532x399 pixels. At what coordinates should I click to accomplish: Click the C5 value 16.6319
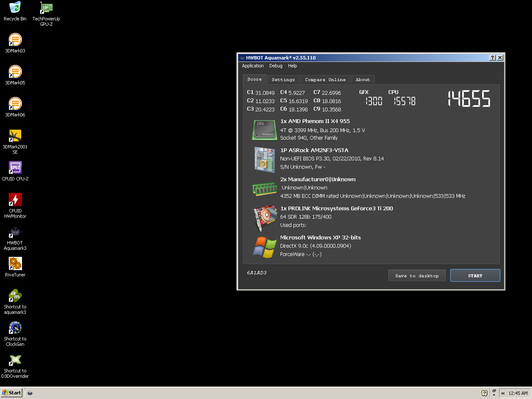(298, 101)
